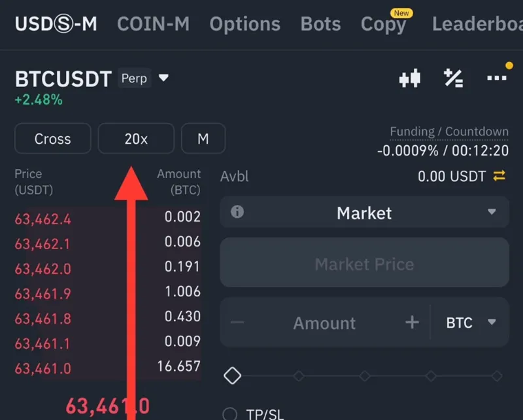Switch to the COIN-M tab
This screenshot has width=523, height=420.
tap(153, 24)
